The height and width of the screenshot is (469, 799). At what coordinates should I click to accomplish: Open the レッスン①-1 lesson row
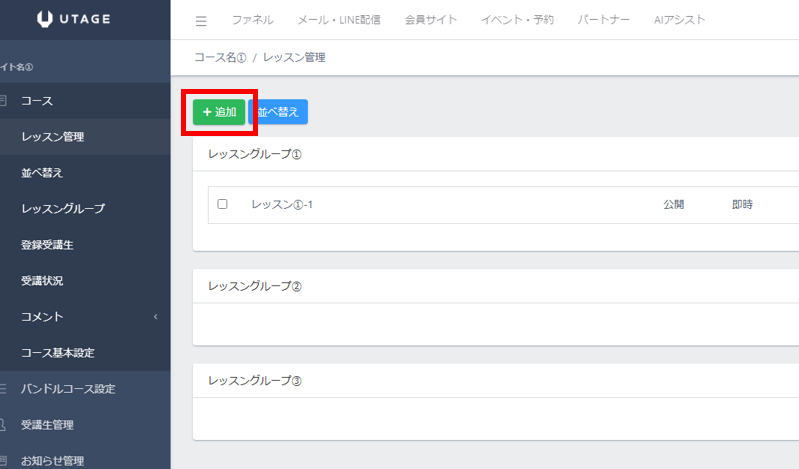pos(282,204)
